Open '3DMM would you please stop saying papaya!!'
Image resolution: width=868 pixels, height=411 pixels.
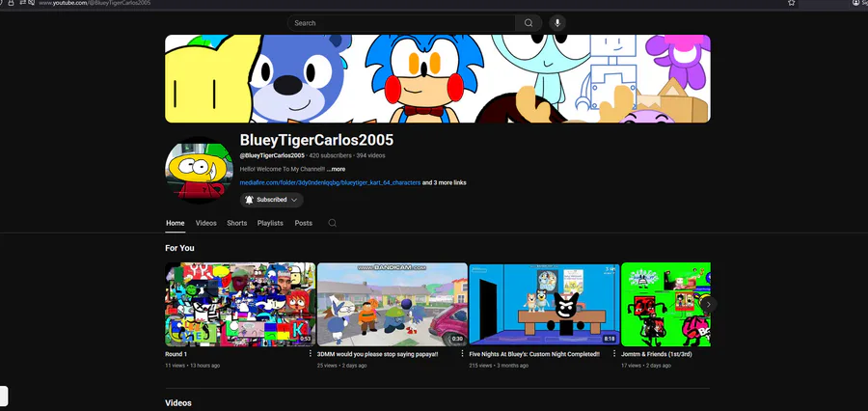(377, 354)
